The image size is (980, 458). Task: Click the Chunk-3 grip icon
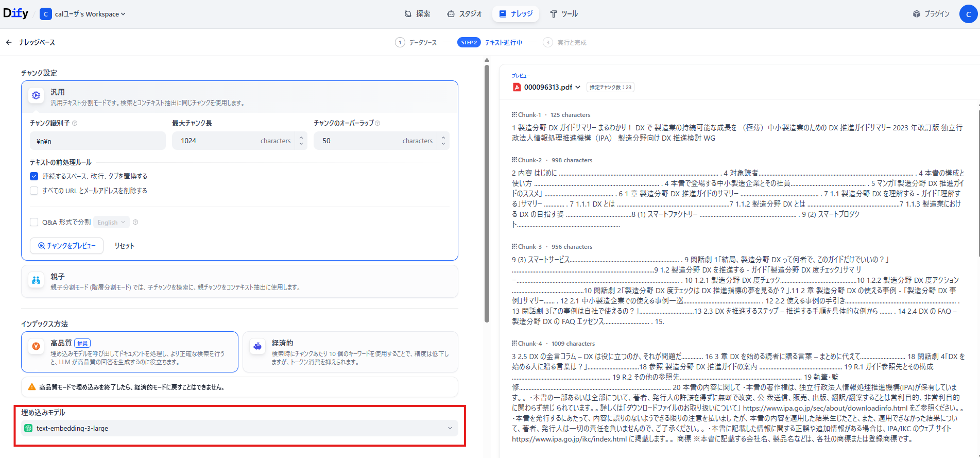pos(514,246)
